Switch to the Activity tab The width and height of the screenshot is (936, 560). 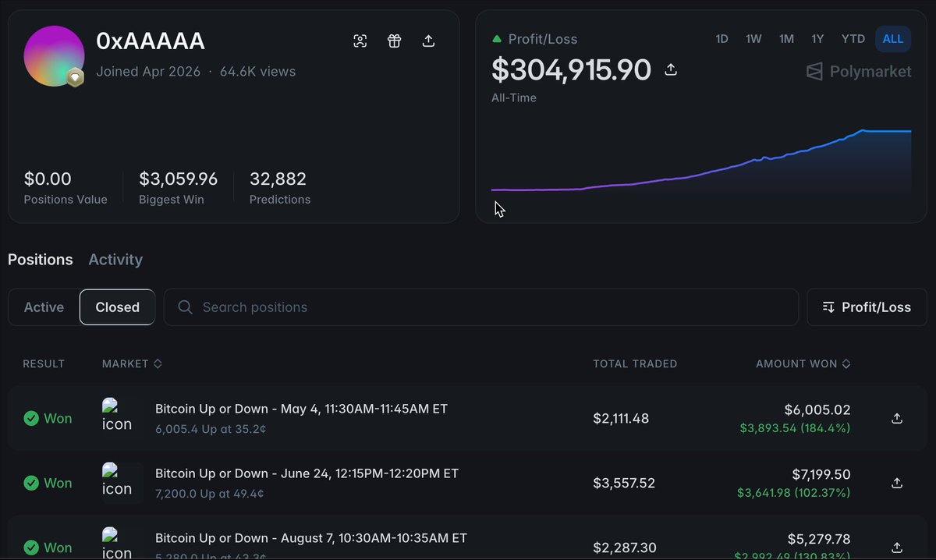tap(115, 260)
